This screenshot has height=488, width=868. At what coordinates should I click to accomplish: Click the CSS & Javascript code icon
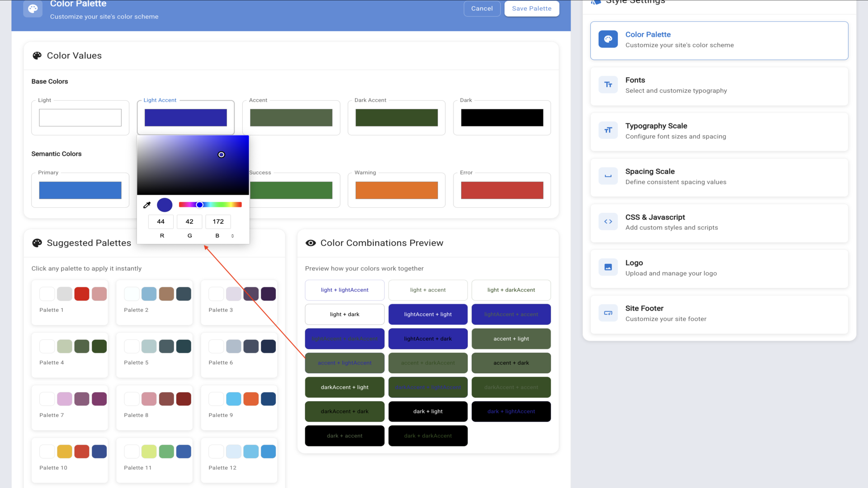tap(608, 222)
